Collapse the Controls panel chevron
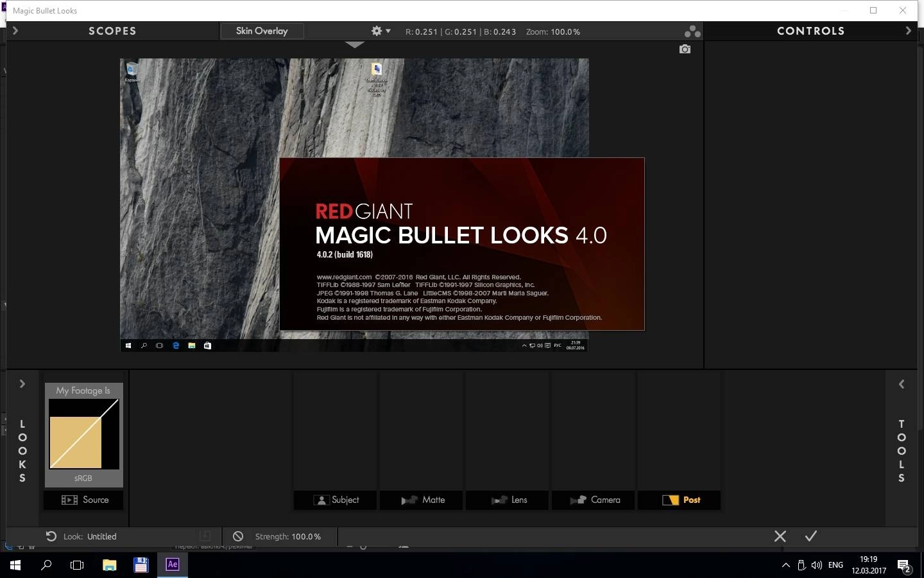This screenshot has height=578, width=924. tap(908, 30)
